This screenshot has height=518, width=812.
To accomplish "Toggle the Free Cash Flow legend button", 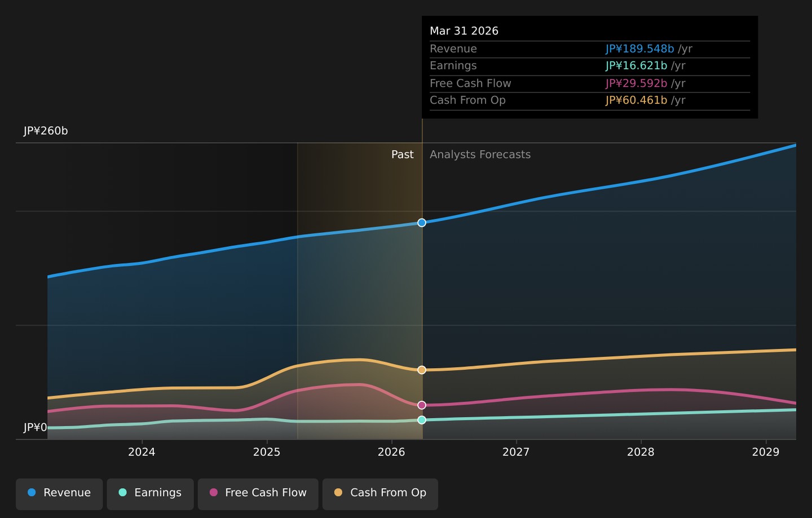I will 258,494.
